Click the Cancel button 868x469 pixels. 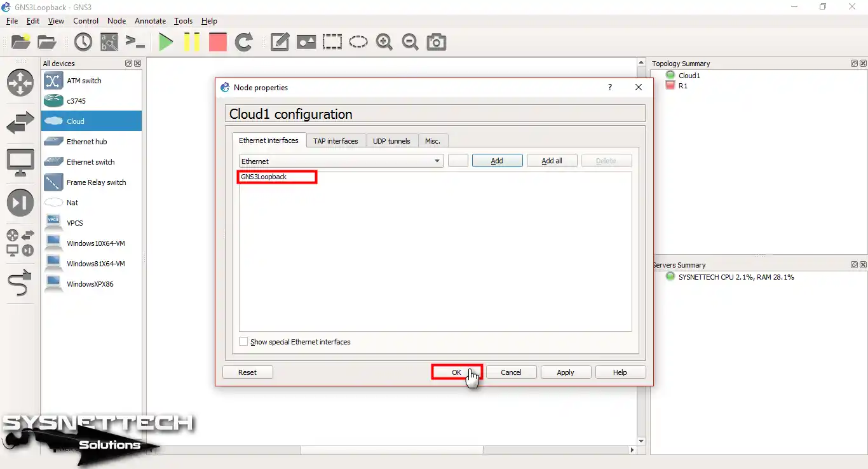click(511, 372)
